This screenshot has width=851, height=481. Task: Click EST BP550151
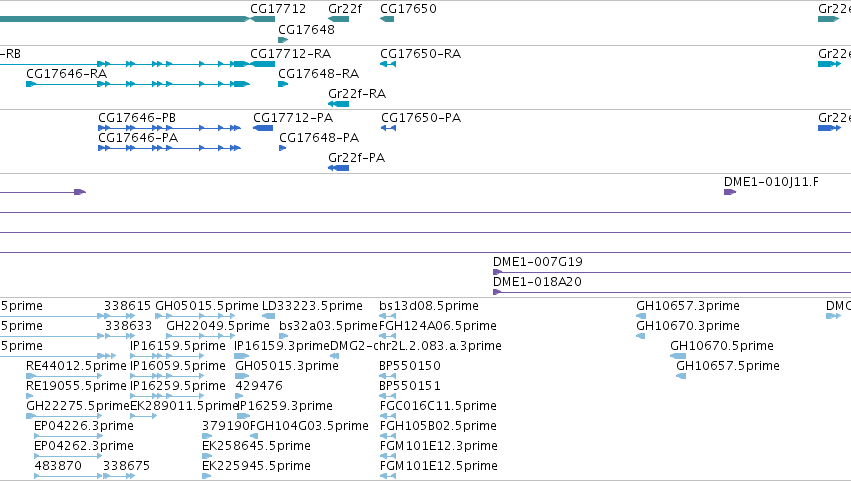pyautogui.click(x=410, y=386)
